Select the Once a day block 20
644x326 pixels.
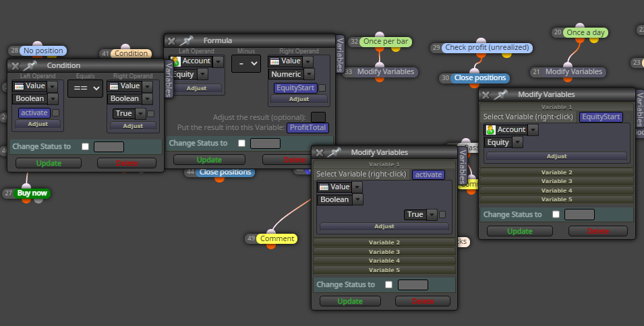585,32
